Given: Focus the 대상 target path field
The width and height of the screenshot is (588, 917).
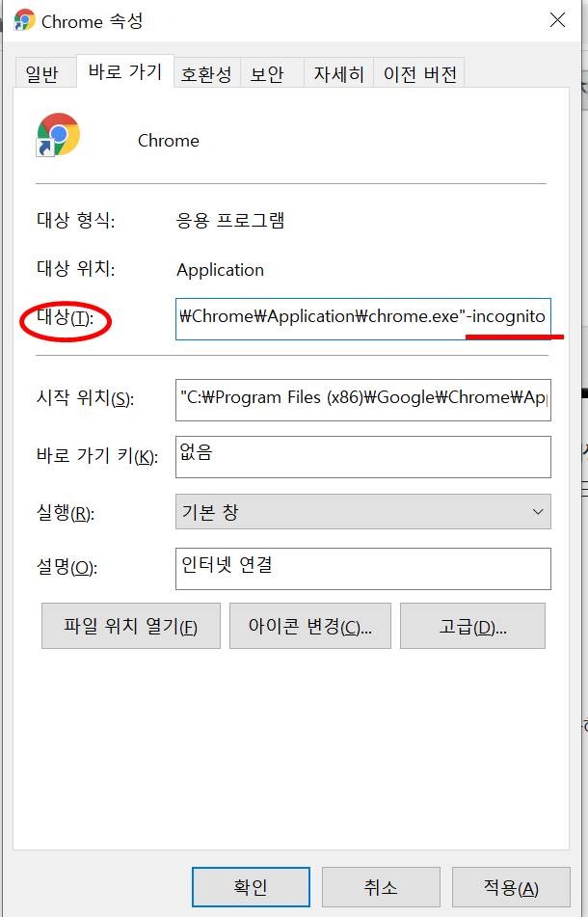Looking at the screenshot, I should coord(363,319).
